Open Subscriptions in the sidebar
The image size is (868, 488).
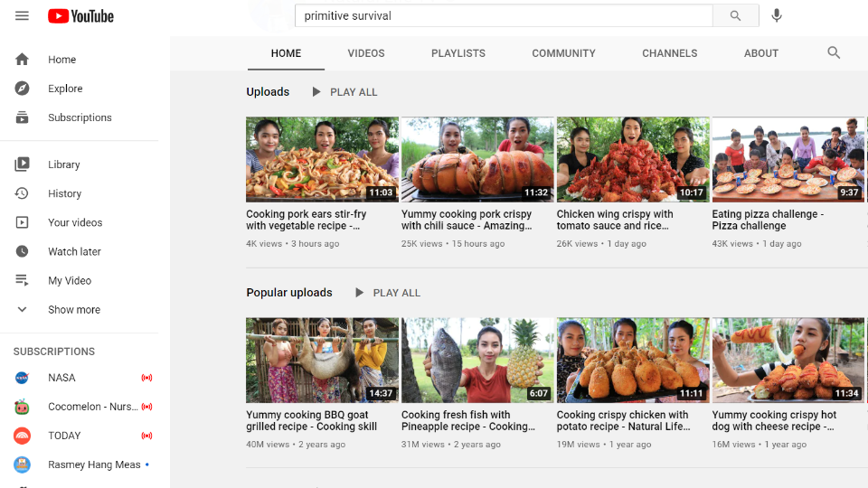(80, 117)
